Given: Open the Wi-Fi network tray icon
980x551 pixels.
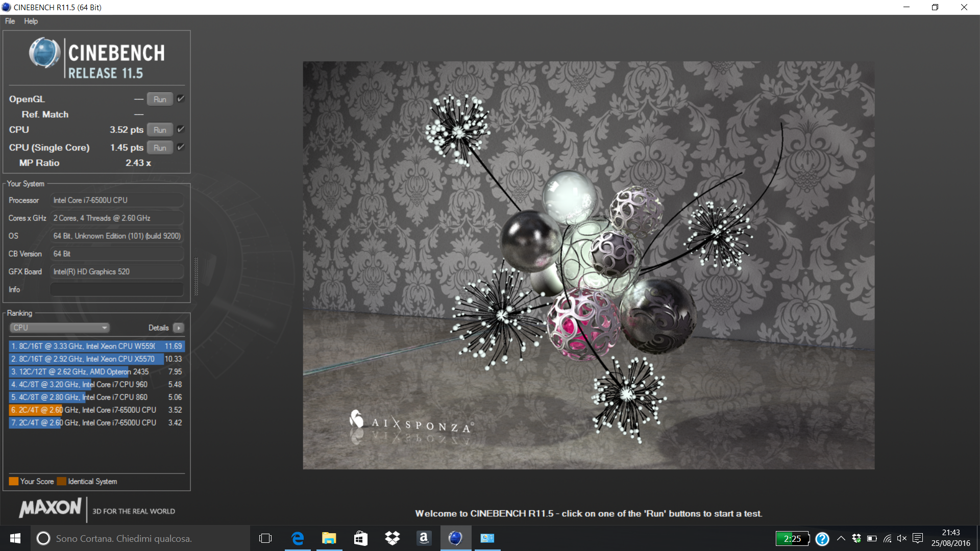Looking at the screenshot, I should (887, 538).
